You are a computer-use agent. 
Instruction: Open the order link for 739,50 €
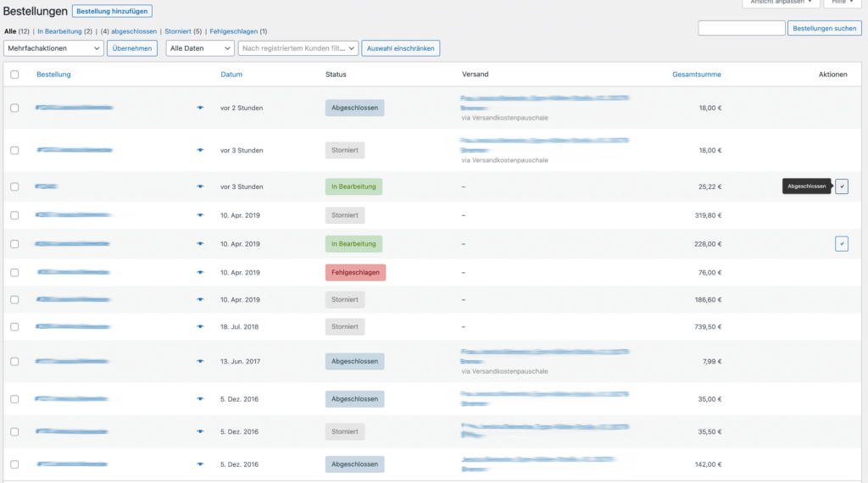point(73,326)
